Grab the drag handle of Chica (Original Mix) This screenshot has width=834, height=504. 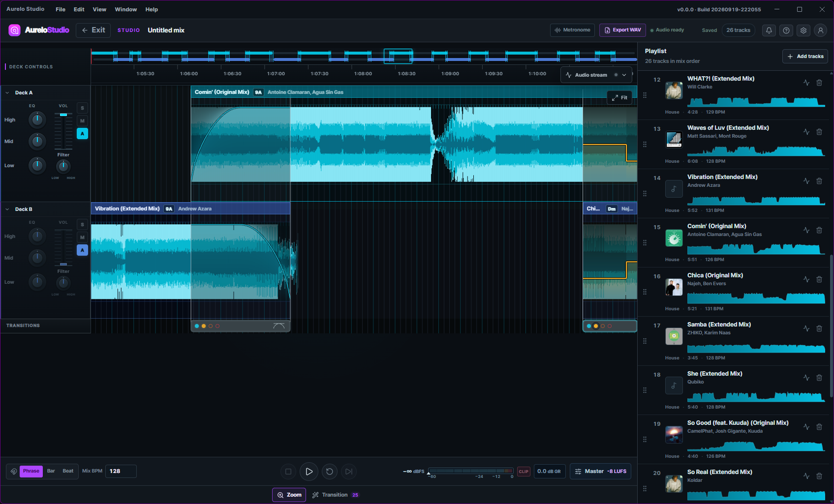(x=645, y=292)
